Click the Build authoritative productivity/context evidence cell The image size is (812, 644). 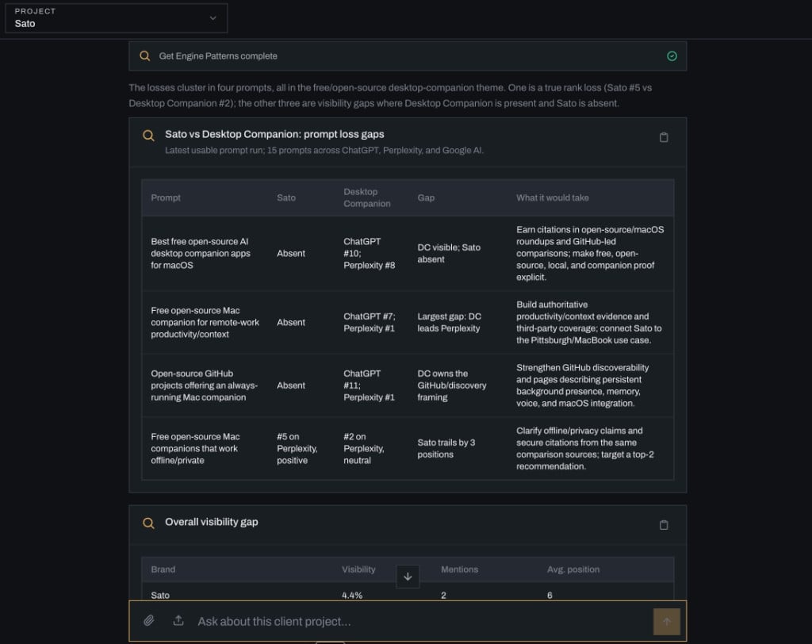click(589, 322)
